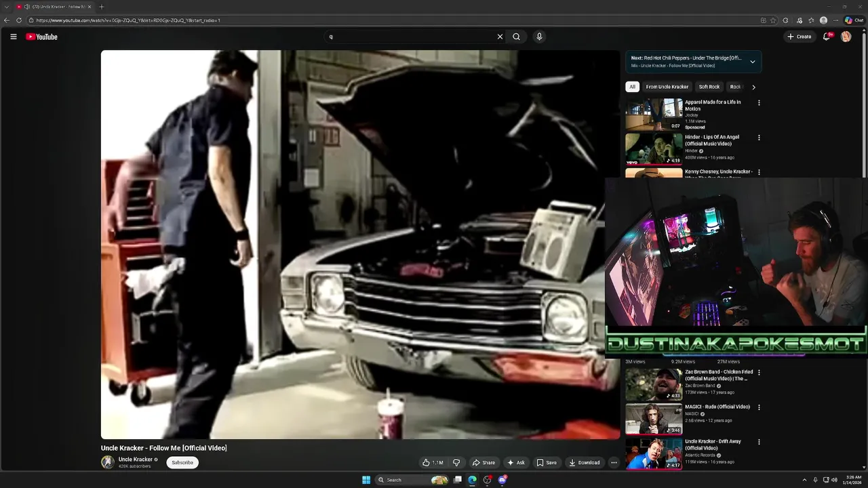Open the MAGIC! Rude video thumbnail

[654, 418]
